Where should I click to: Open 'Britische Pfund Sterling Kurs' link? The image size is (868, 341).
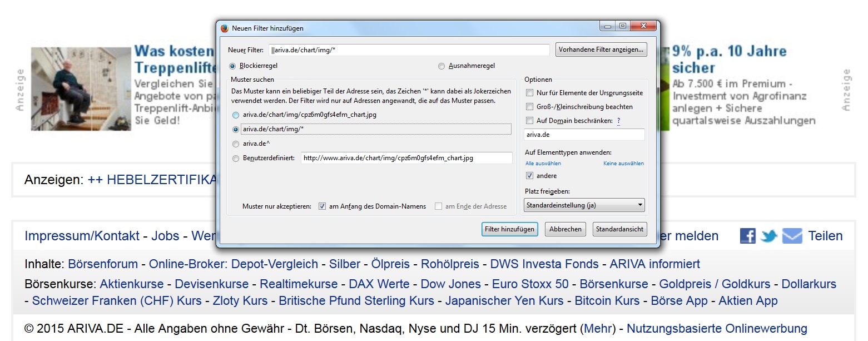click(x=356, y=301)
